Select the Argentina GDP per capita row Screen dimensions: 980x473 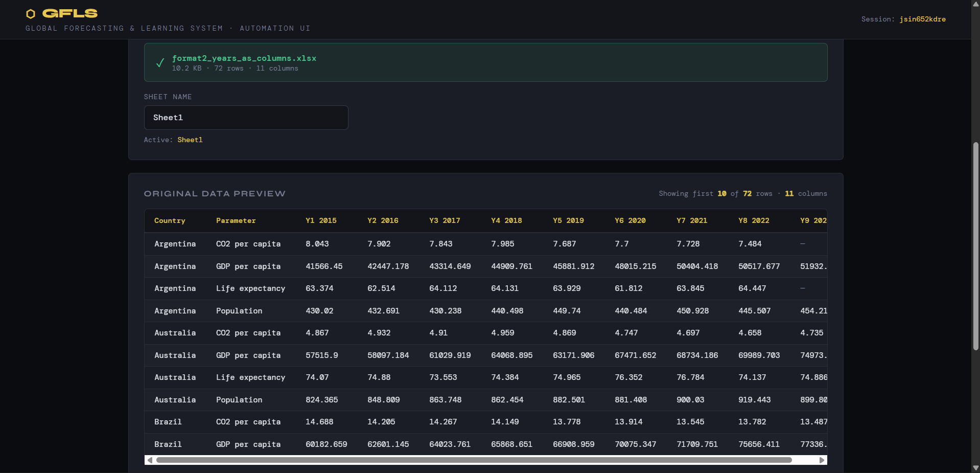(485, 266)
